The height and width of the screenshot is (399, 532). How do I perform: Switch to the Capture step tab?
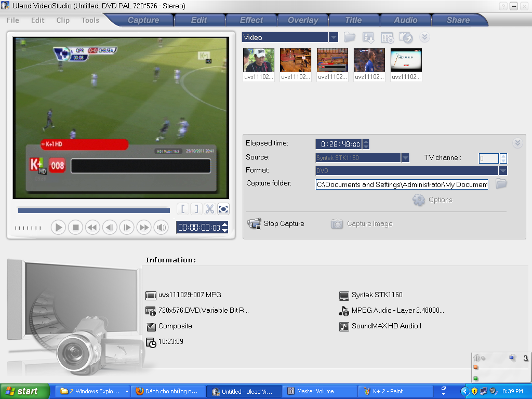click(143, 20)
